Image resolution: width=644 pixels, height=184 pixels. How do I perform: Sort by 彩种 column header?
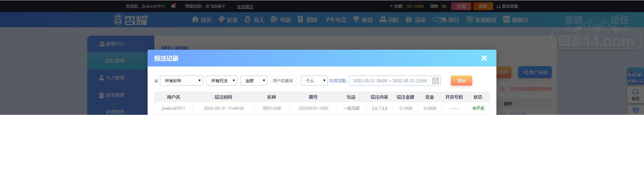click(272, 97)
